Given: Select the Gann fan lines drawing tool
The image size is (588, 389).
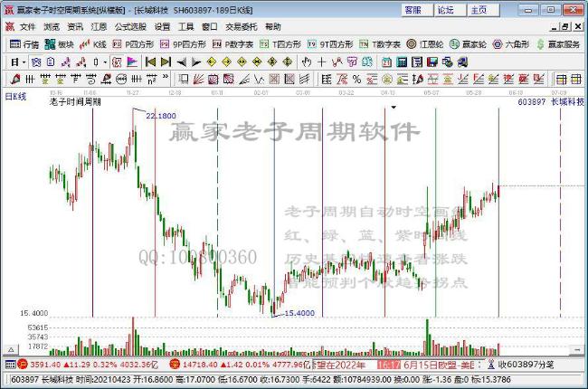Looking at the screenshot, I should tap(198, 79).
